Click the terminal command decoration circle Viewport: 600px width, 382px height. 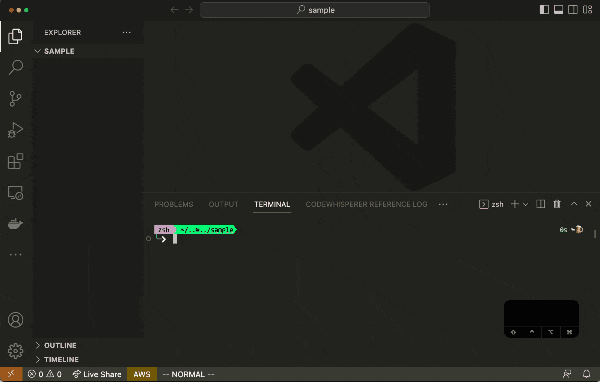click(148, 239)
